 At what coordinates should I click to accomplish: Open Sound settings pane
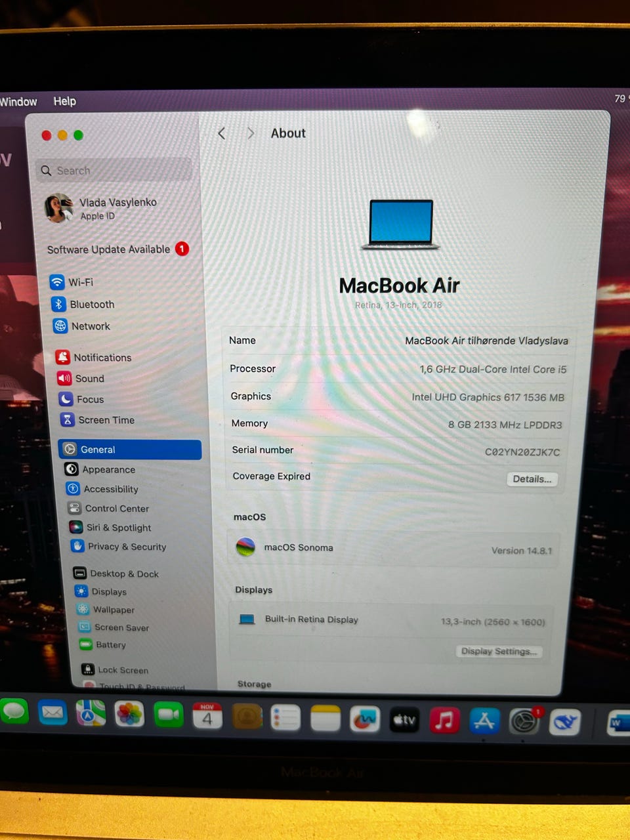(81, 379)
